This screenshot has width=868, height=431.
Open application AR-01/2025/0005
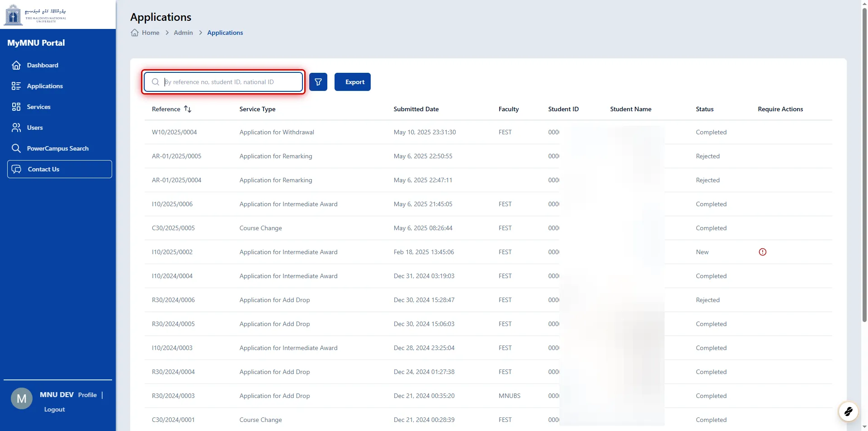click(x=176, y=156)
